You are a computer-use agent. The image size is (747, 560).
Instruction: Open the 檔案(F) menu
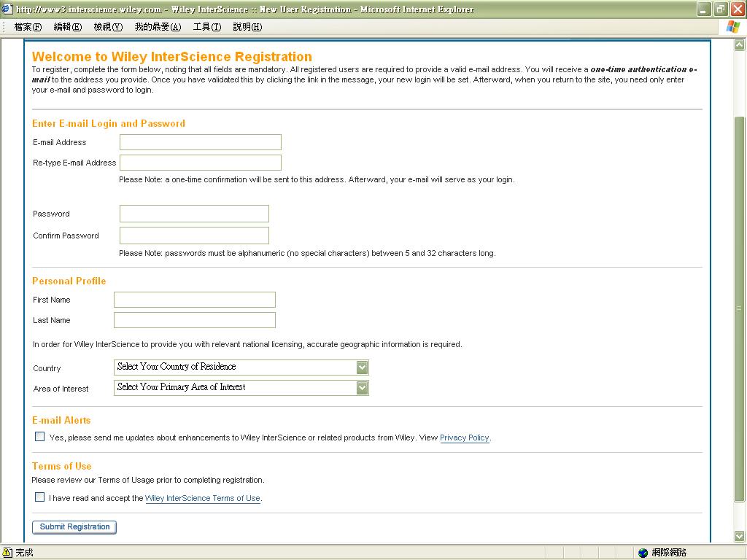[x=28, y=27]
